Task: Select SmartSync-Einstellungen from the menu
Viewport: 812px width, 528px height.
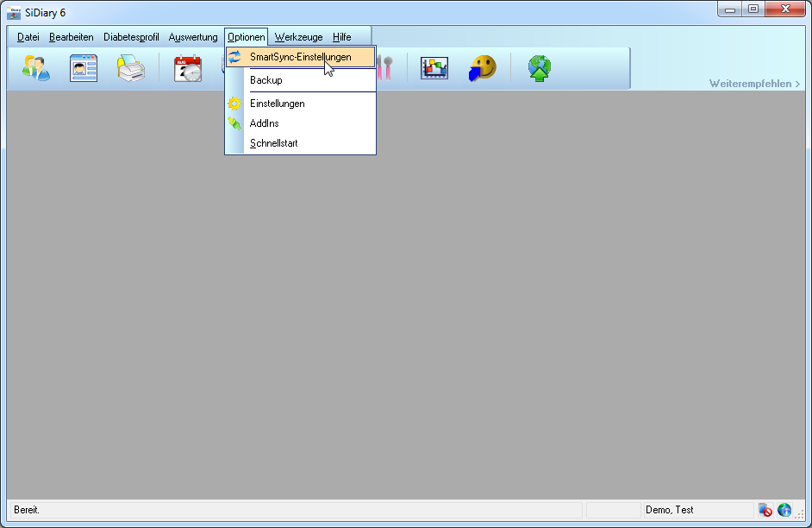Action: point(300,57)
